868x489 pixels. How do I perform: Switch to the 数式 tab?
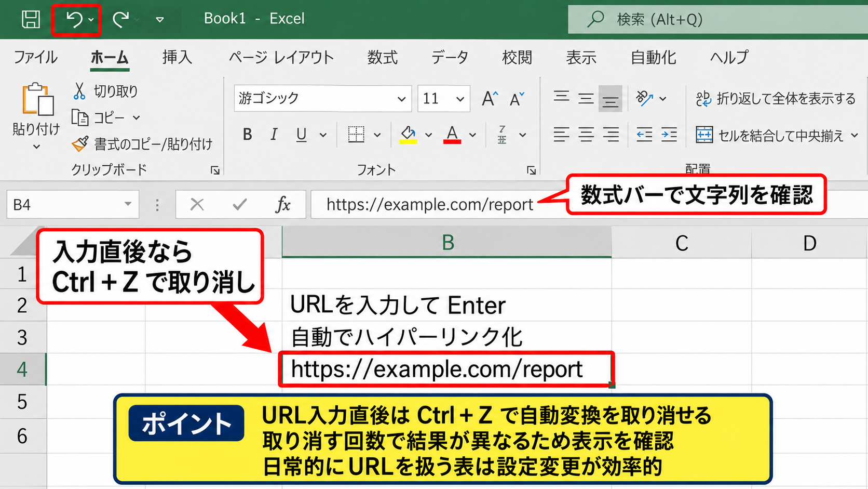pos(383,57)
